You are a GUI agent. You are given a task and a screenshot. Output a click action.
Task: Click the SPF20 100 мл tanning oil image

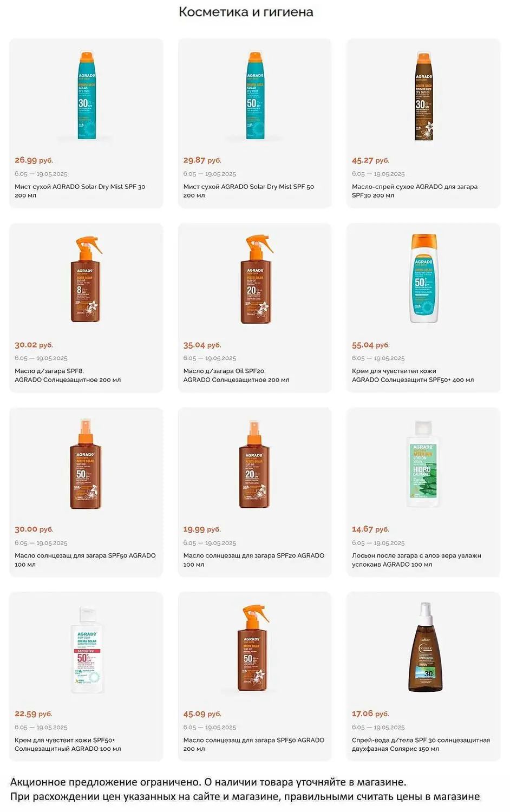point(254,463)
